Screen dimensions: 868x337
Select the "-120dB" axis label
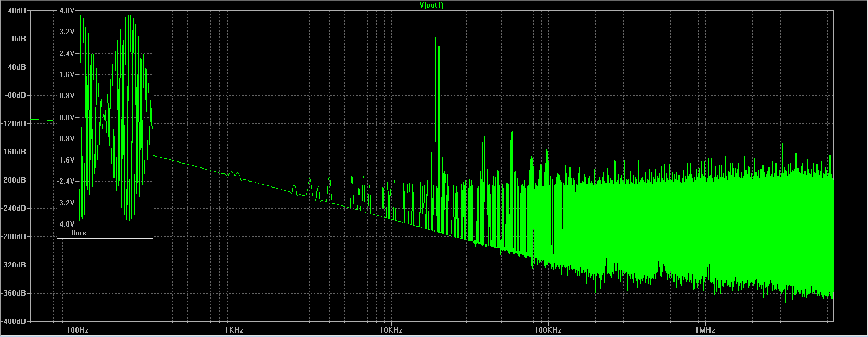(15, 124)
